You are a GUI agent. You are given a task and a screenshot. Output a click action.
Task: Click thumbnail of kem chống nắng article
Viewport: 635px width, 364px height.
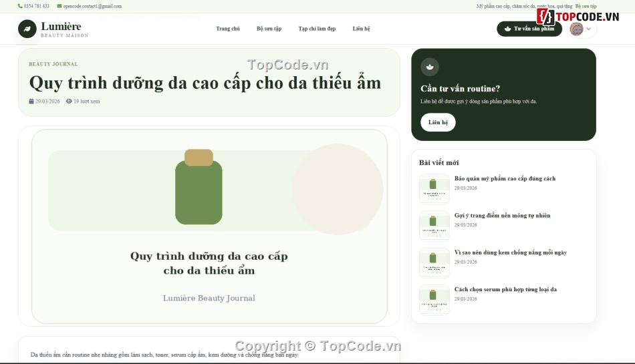[434, 263]
